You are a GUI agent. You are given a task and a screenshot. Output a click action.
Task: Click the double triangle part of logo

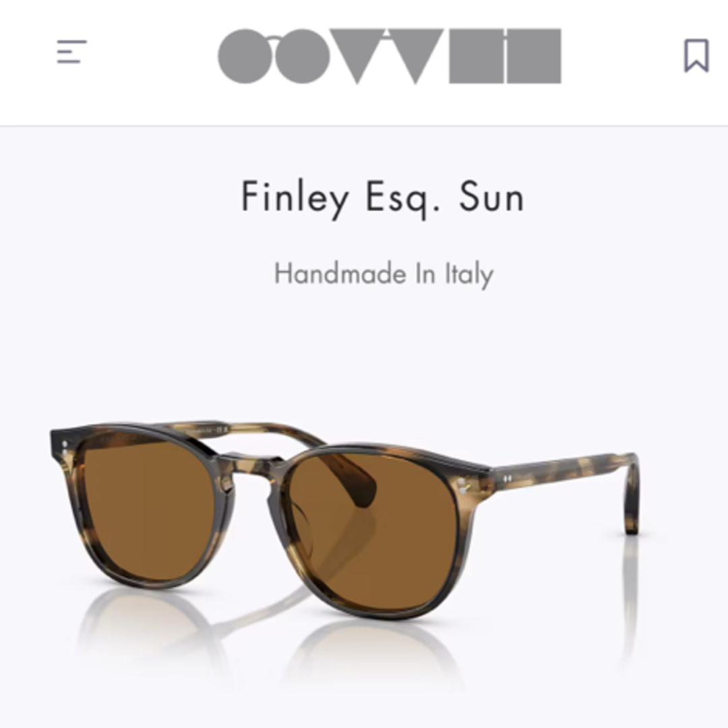coord(387,56)
